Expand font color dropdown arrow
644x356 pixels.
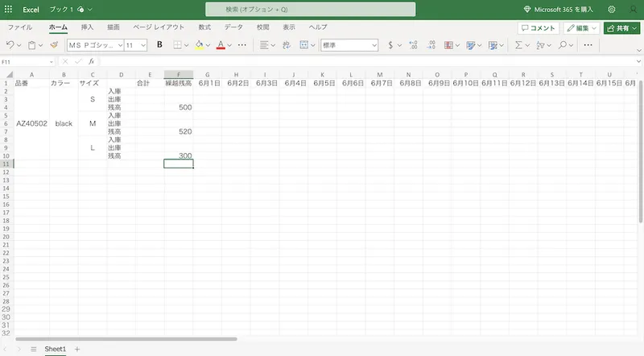point(229,45)
